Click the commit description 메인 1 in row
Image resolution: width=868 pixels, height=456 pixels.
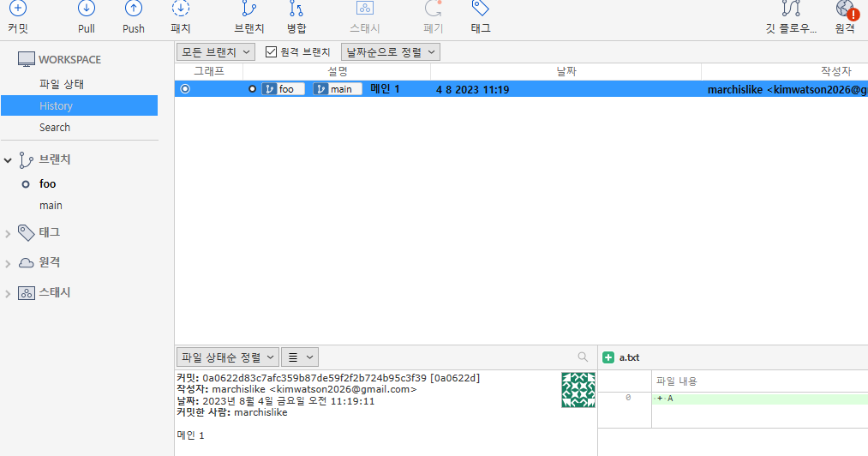tap(385, 88)
